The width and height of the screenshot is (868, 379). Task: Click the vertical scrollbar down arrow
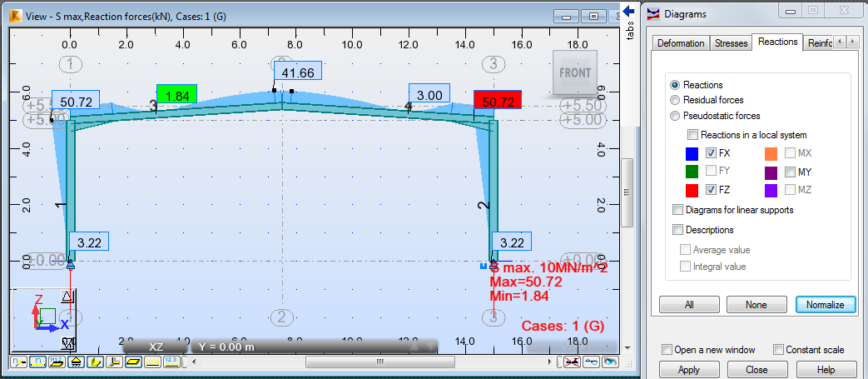point(627,347)
